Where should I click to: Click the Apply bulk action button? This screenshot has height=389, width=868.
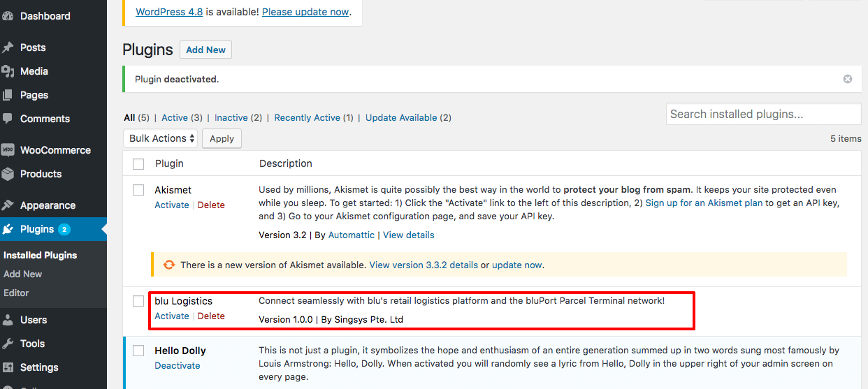tap(222, 138)
